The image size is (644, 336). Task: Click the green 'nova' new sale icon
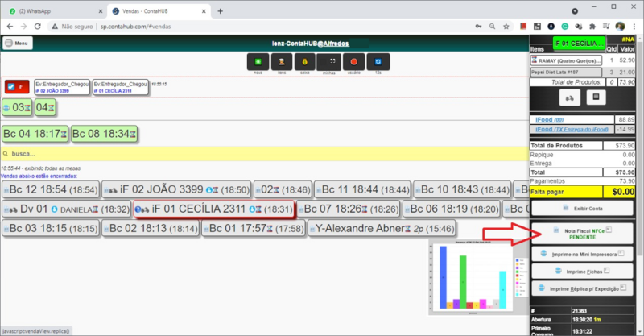(x=258, y=62)
